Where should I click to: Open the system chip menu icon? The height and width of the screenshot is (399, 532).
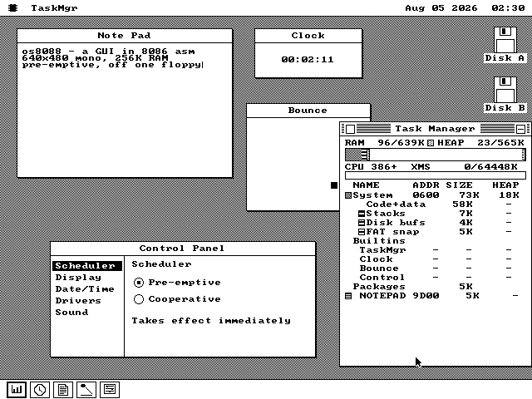pos(13,7)
